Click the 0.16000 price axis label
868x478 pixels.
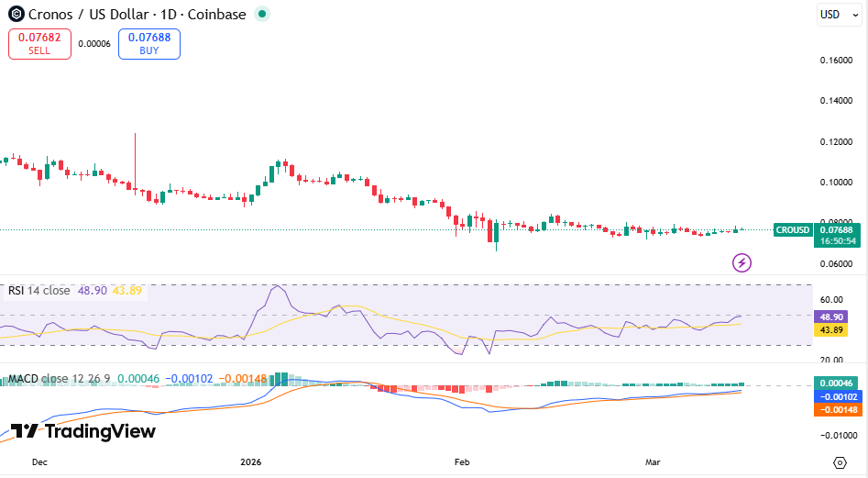click(x=836, y=60)
